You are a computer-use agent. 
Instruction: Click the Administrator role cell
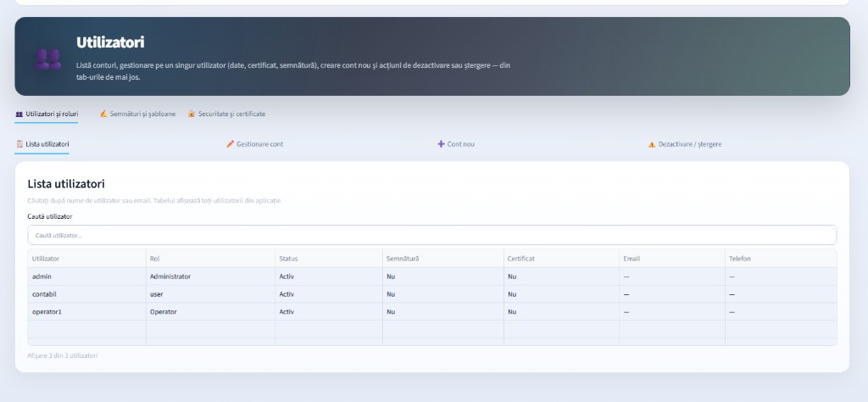pos(210,276)
